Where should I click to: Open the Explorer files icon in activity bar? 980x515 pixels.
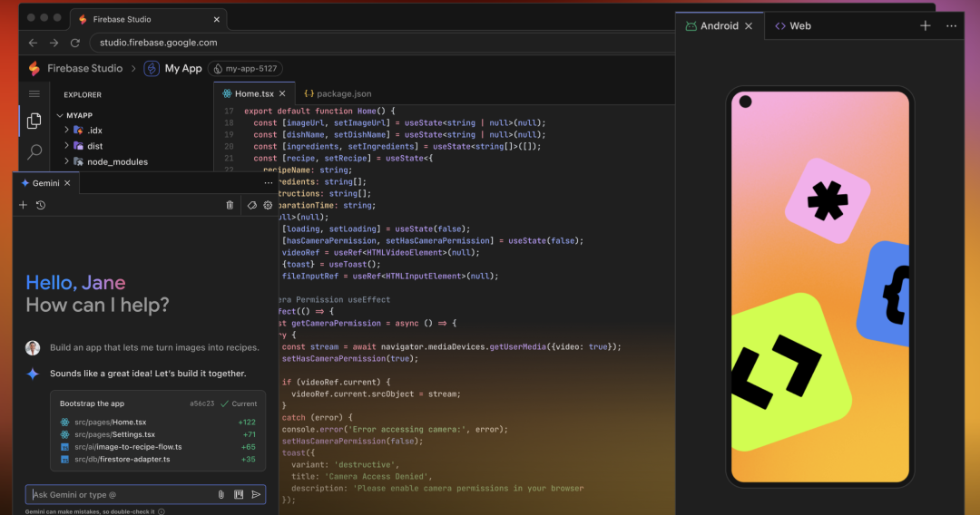point(34,121)
